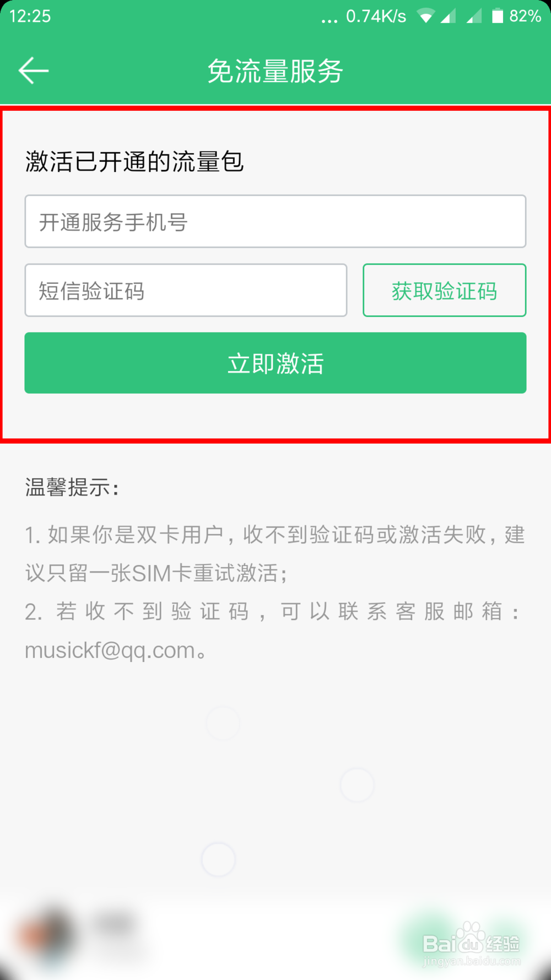This screenshot has height=980, width=551.
Task: Tap the 立即激活 green button
Action: [x=275, y=363]
